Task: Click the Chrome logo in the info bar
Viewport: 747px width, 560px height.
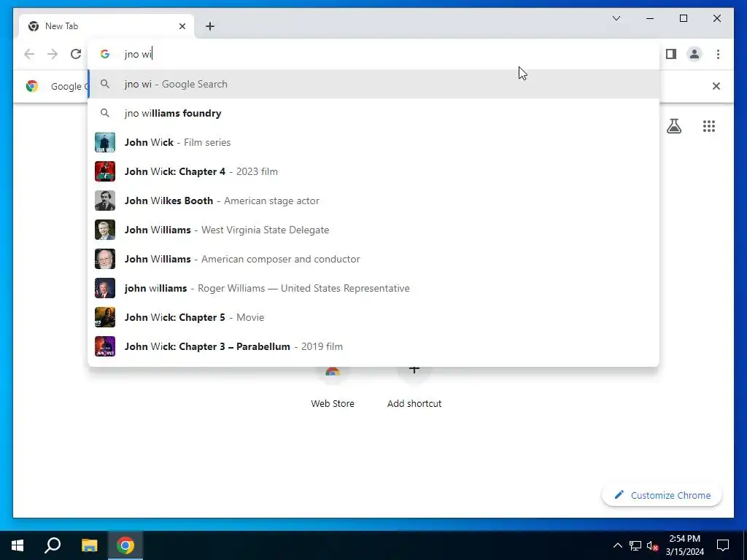Action: (32, 86)
